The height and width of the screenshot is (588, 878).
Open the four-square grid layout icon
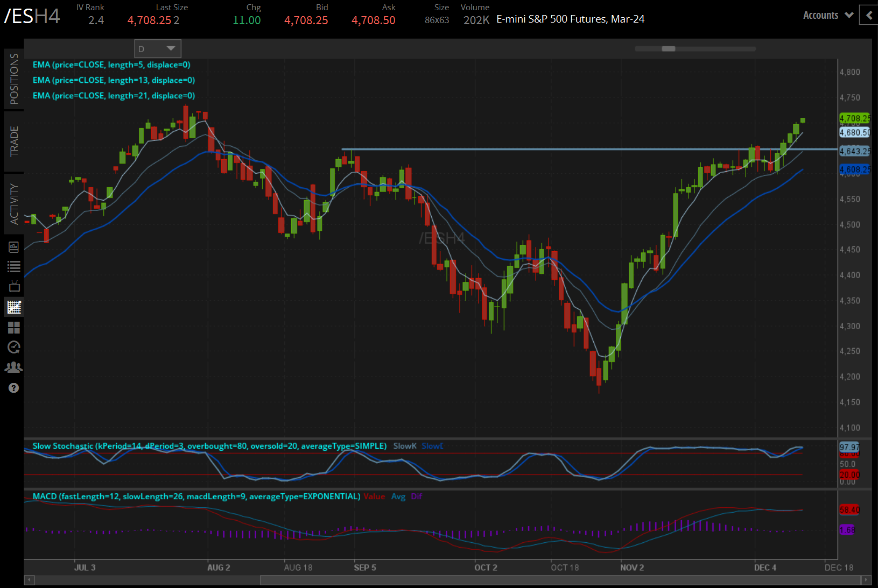coord(13,328)
